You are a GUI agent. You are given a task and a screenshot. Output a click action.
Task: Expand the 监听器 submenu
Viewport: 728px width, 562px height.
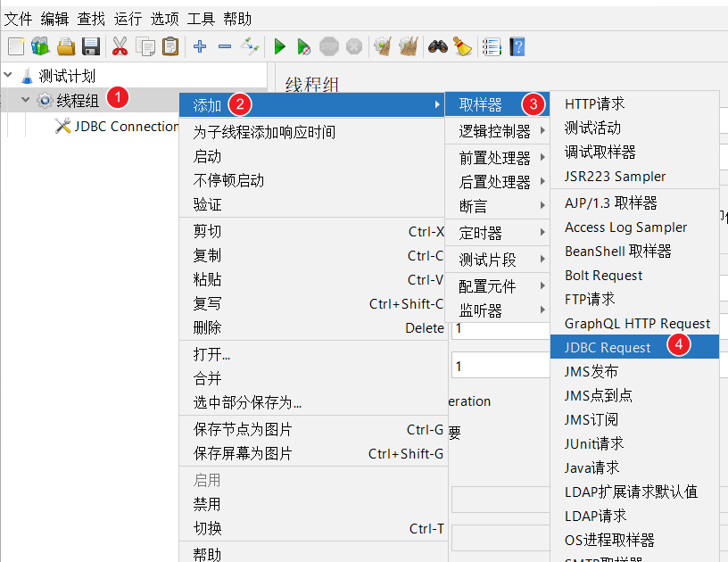point(497,310)
